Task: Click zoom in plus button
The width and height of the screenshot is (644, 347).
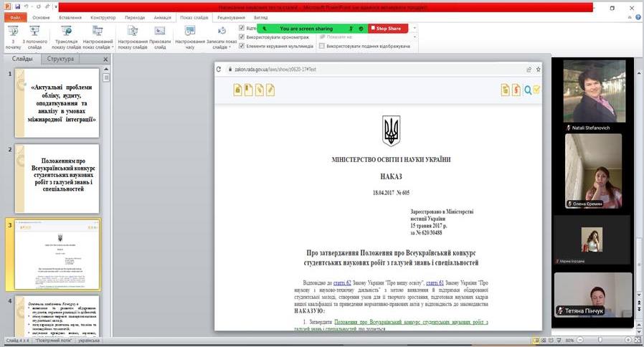Action: coord(628,341)
